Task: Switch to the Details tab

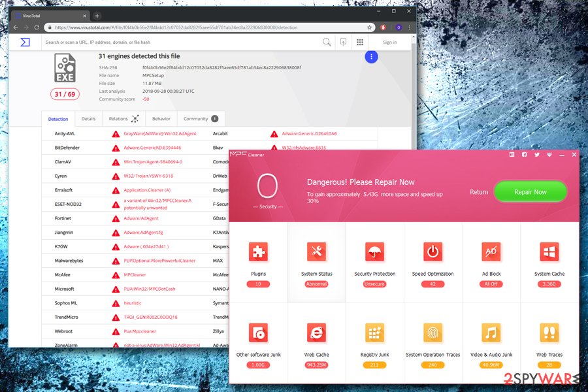Action: click(x=88, y=118)
